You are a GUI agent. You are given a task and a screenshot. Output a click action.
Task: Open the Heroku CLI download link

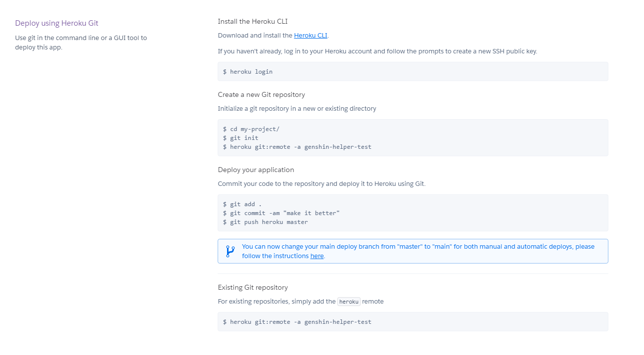point(310,36)
